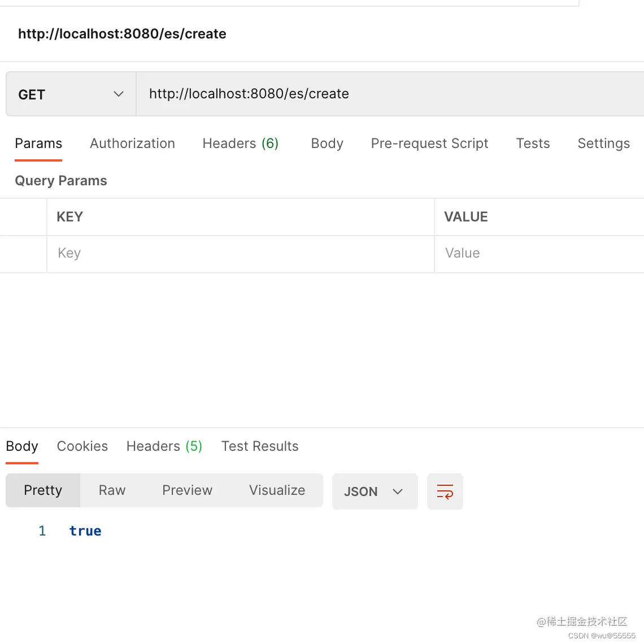This screenshot has width=644, height=644.
Task: Click line number 1 in response
Action: coord(42,530)
